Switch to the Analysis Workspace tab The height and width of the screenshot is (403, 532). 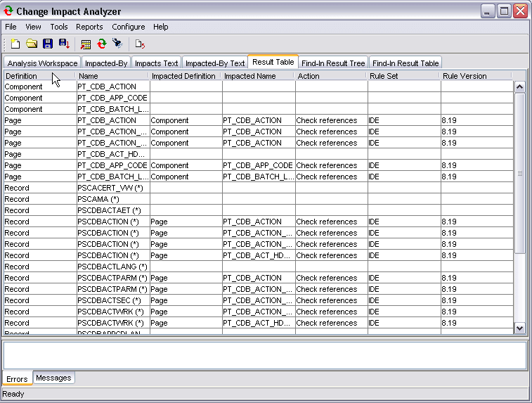42,63
